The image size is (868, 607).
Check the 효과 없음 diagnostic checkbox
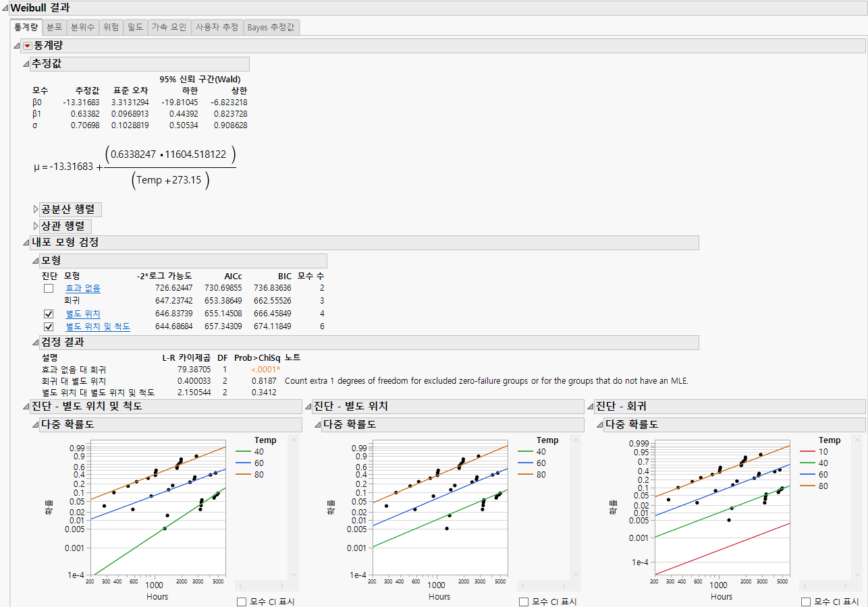click(x=49, y=287)
